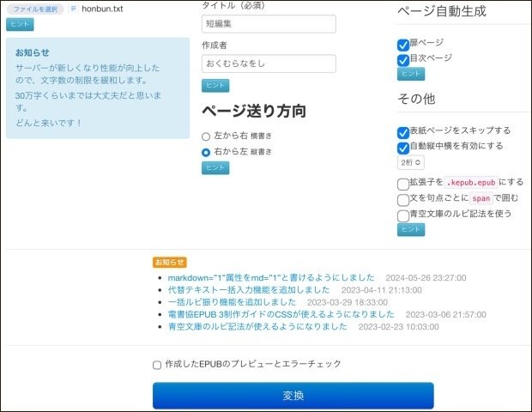Screen dimensions: 532x412
Task: Enable EPUB preview and error check checkbox
Action: 157,365
